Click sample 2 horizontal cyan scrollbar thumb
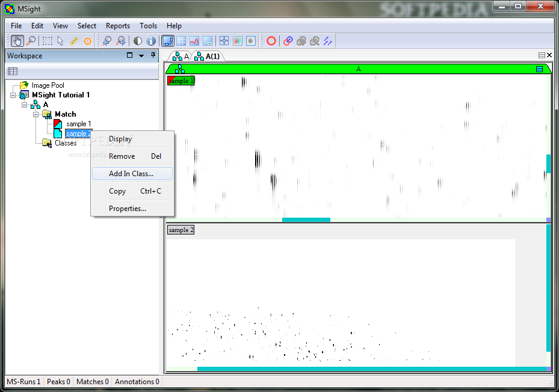Screen dimensions: 559x392 point(371,369)
